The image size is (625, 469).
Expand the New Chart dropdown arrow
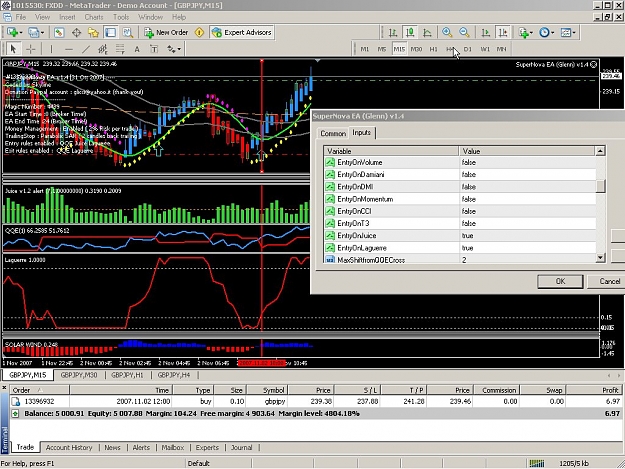(x=20, y=33)
